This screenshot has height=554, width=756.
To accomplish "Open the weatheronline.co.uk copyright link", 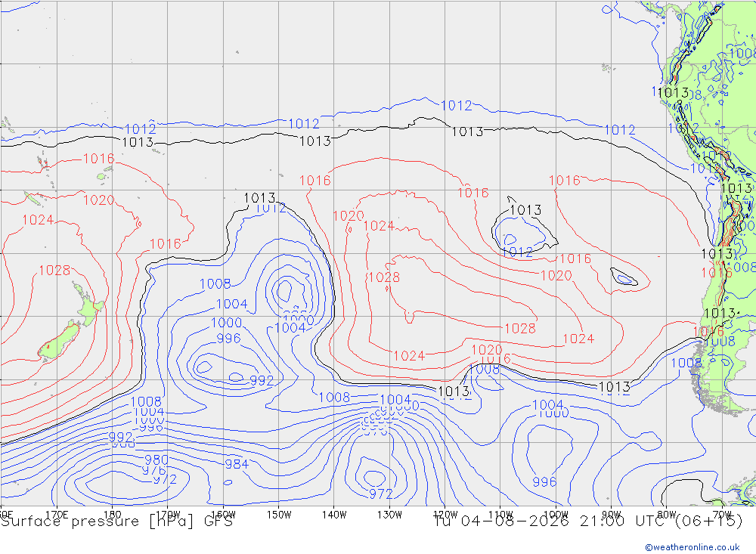I will (x=692, y=547).
